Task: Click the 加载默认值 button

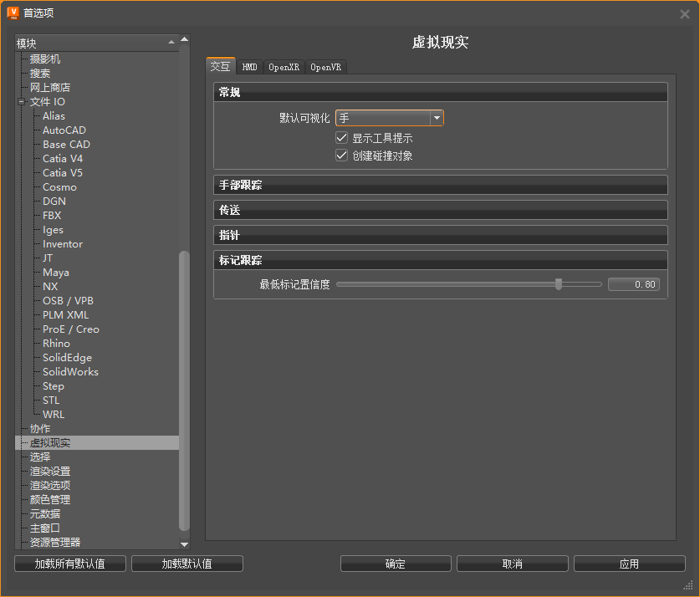Action: pyautogui.click(x=187, y=564)
